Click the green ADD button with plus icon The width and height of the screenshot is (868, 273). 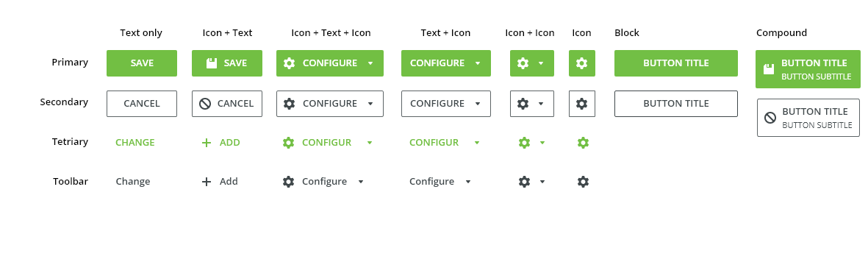[x=220, y=143]
